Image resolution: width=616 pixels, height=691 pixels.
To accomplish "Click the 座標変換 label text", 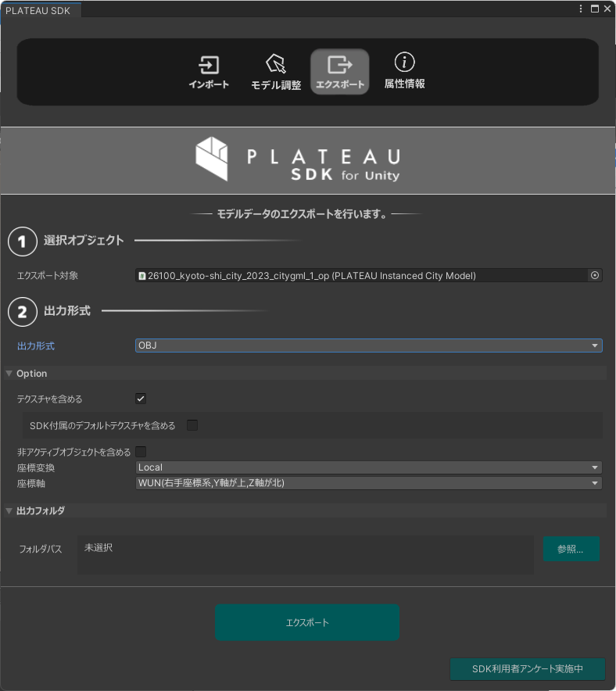I will 36,468.
